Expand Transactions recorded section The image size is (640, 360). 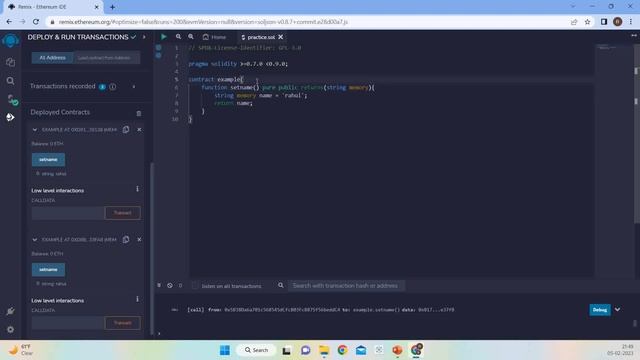point(134,87)
